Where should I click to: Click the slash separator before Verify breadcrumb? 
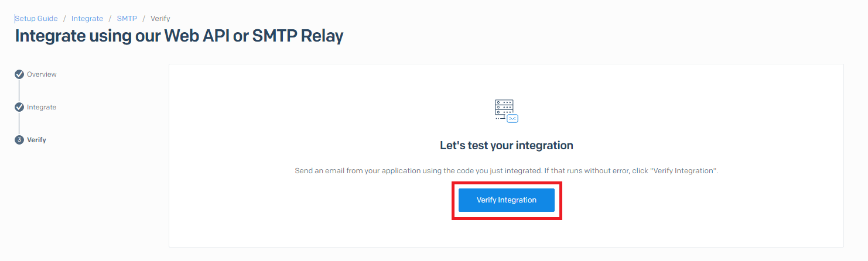(x=143, y=19)
